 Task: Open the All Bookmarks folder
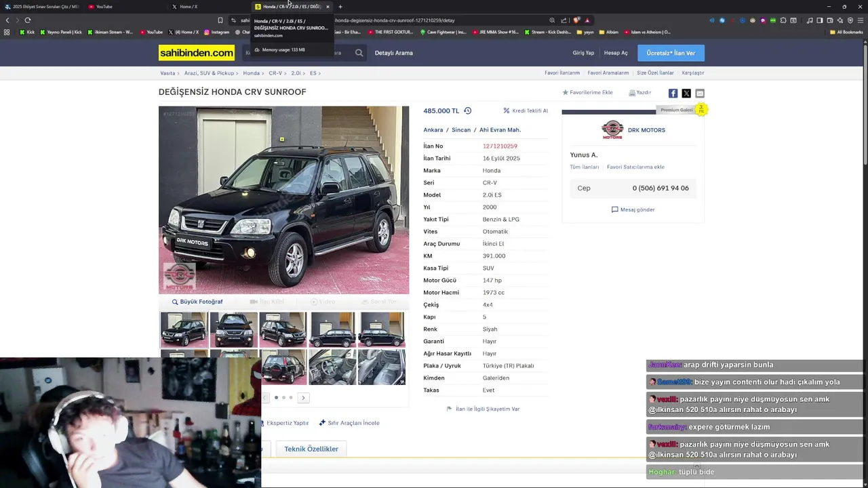846,32
